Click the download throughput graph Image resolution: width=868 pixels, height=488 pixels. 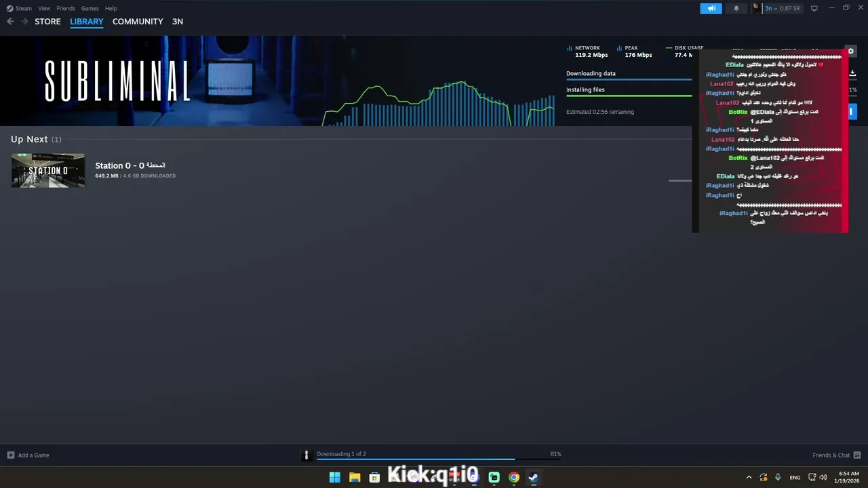coord(439,104)
